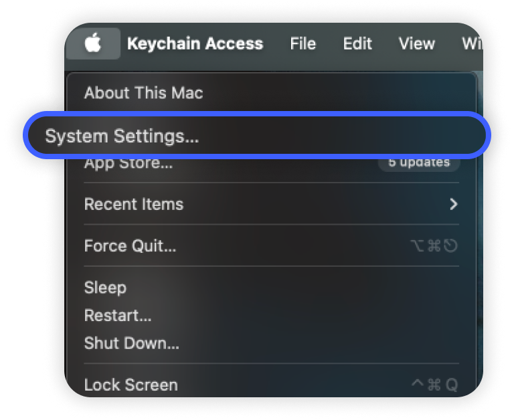Image resolution: width=514 pixels, height=420 pixels.
Task: Click the 5 updates badge
Action: 419,163
